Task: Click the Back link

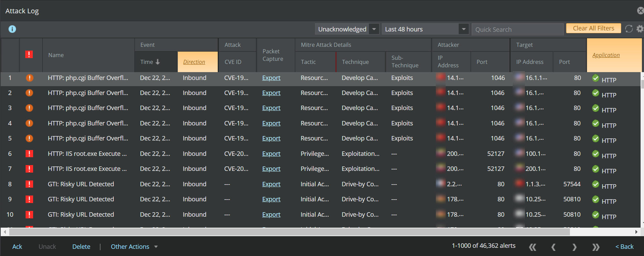Action: click(x=625, y=247)
